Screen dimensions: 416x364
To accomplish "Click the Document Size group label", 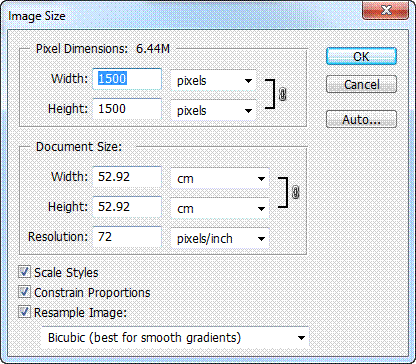I will tap(79, 147).
